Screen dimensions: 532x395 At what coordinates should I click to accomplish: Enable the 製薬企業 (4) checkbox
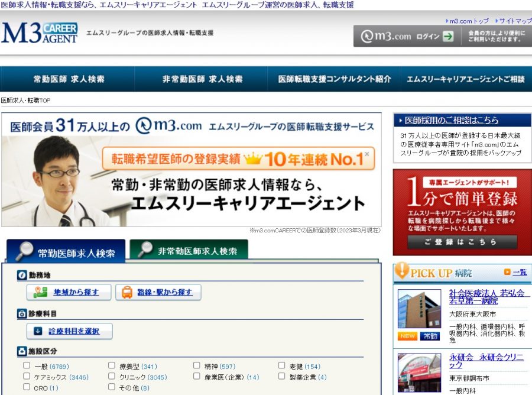[281, 376]
